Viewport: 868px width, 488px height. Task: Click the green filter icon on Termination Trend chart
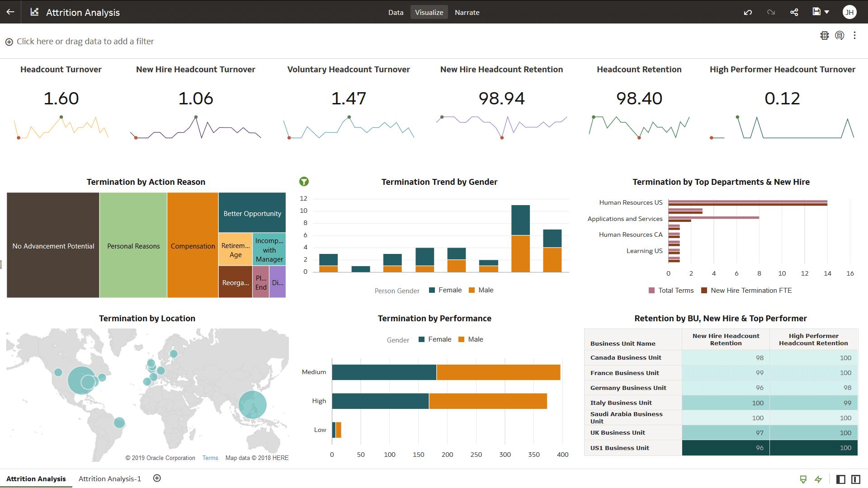304,182
